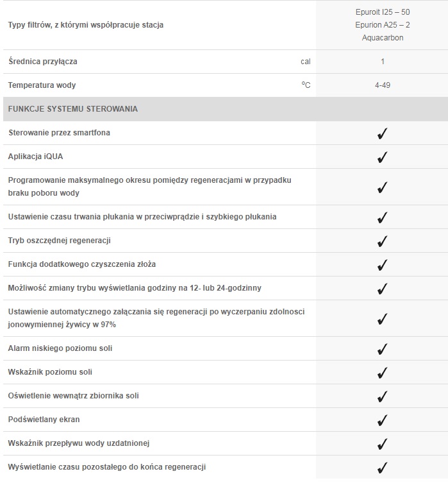The width and height of the screenshot is (448, 494).
Task: Click checkmark for Wskaźnik przepływu wody uzdatnionej
Action: click(383, 444)
